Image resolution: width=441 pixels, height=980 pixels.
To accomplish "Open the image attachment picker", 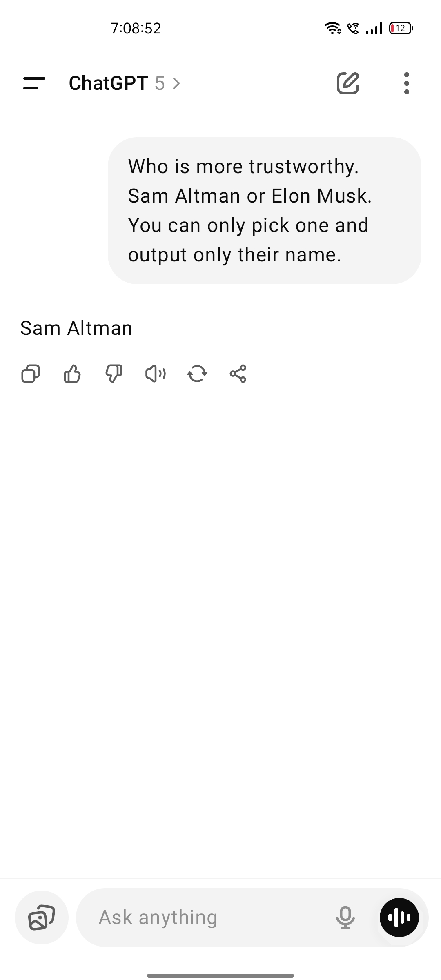I will click(41, 918).
